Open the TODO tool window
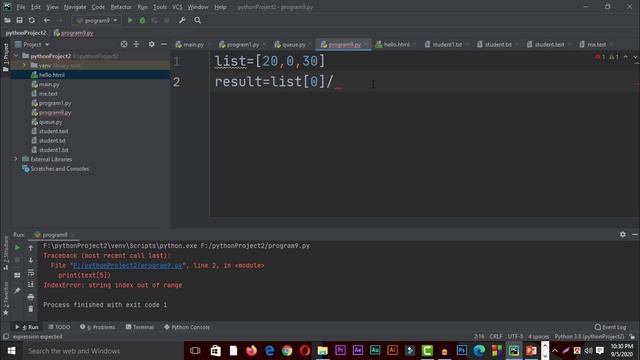 [59, 327]
